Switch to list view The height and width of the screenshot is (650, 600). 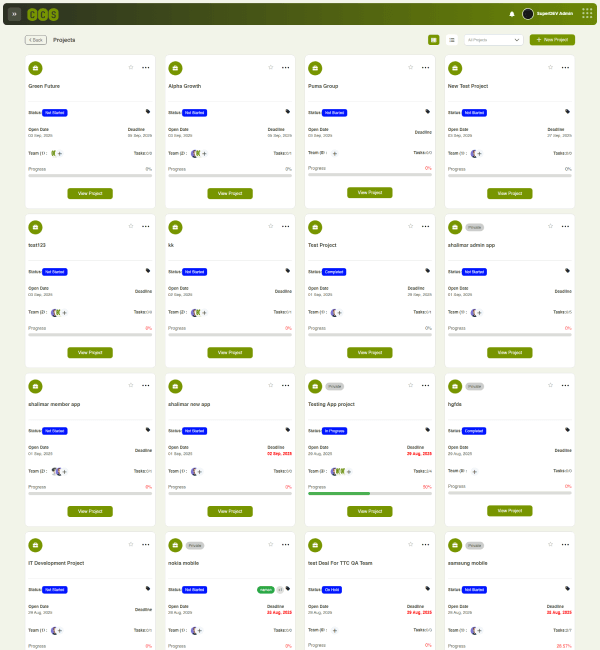coord(452,40)
